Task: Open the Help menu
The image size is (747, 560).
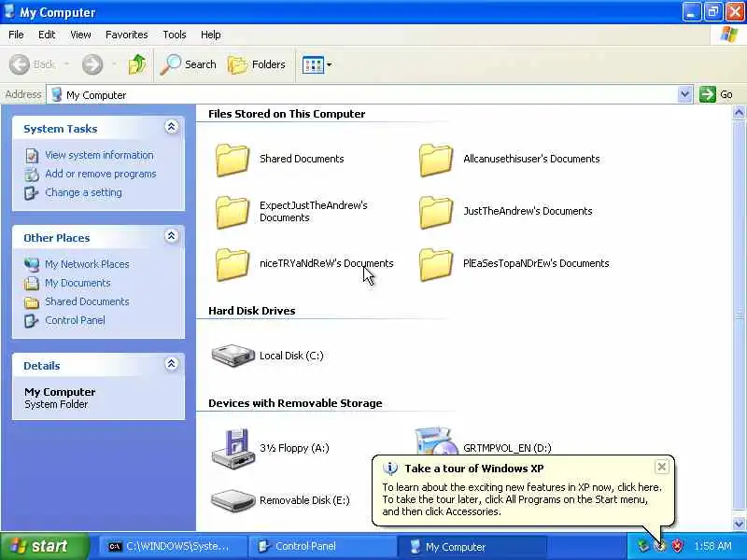Action: point(211,35)
